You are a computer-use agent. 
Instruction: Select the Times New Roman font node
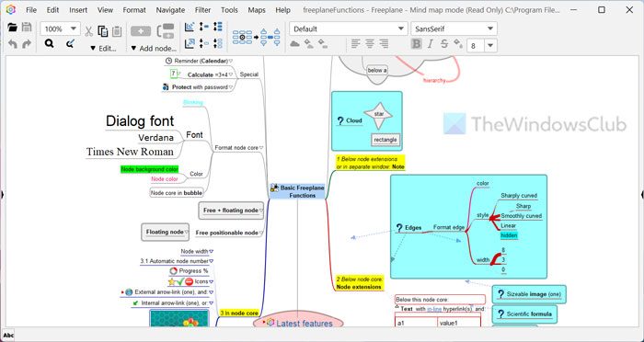[x=130, y=152]
